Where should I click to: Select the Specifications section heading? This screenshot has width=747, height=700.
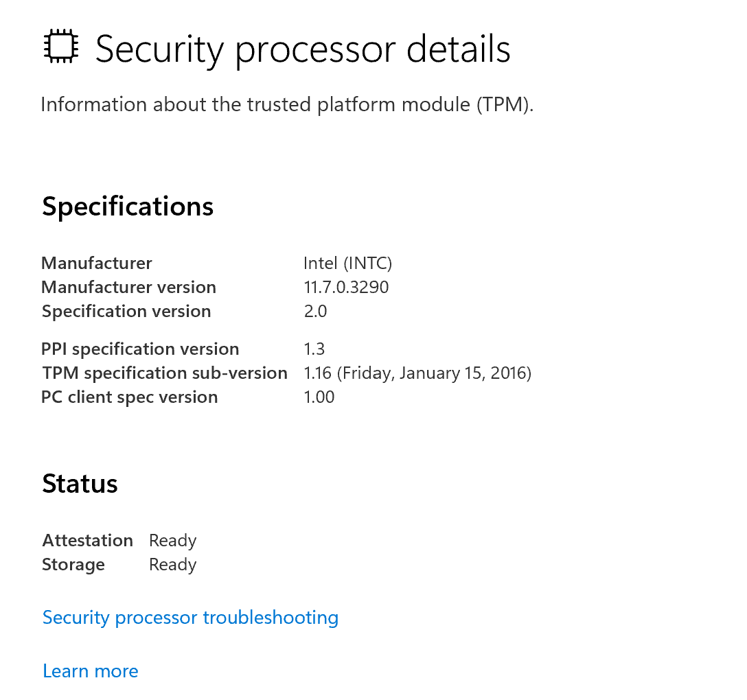tap(128, 207)
